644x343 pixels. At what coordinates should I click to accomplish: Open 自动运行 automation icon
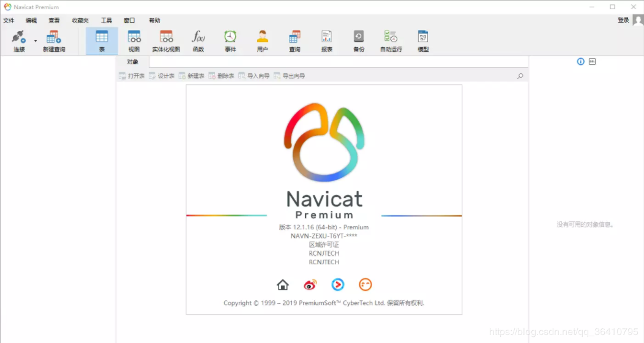point(391,41)
